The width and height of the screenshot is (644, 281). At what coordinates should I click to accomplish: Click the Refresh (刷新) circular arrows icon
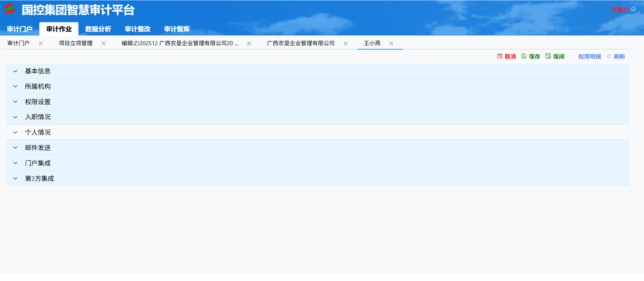coord(609,56)
